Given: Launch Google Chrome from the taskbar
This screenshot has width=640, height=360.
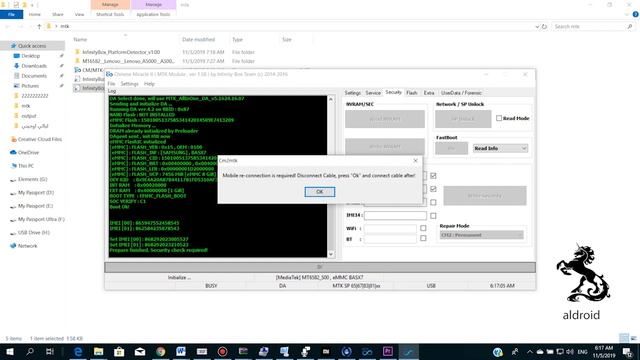Looking at the screenshot, I should coord(161,351).
